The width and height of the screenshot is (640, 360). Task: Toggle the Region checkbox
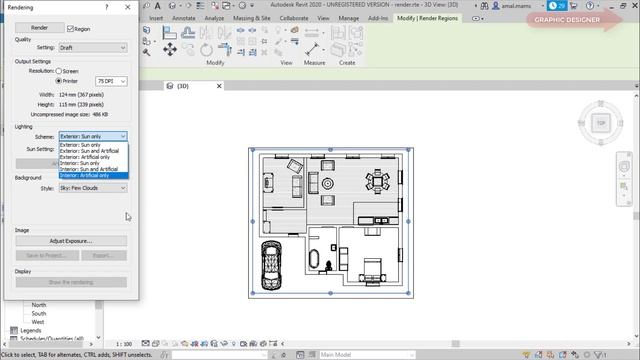70,29
